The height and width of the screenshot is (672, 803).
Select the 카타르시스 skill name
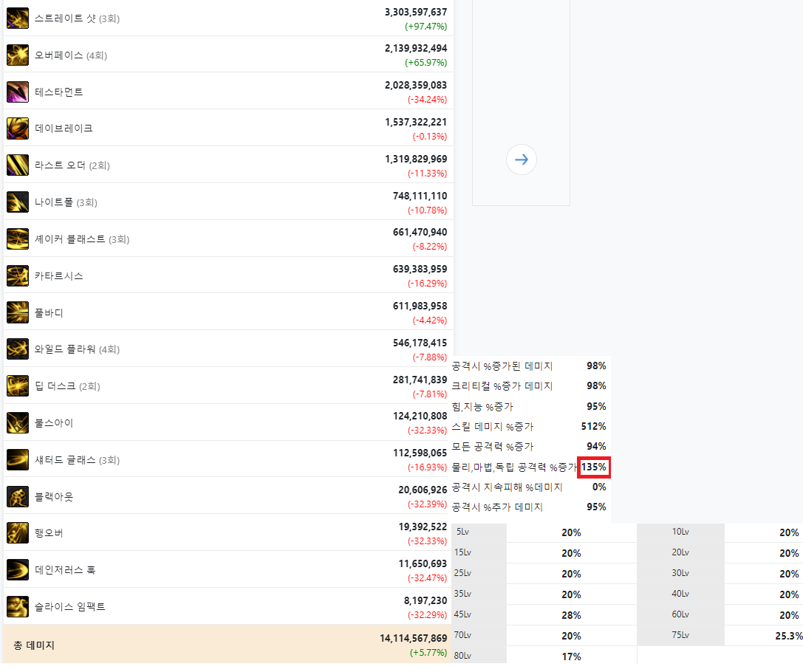(x=58, y=276)
